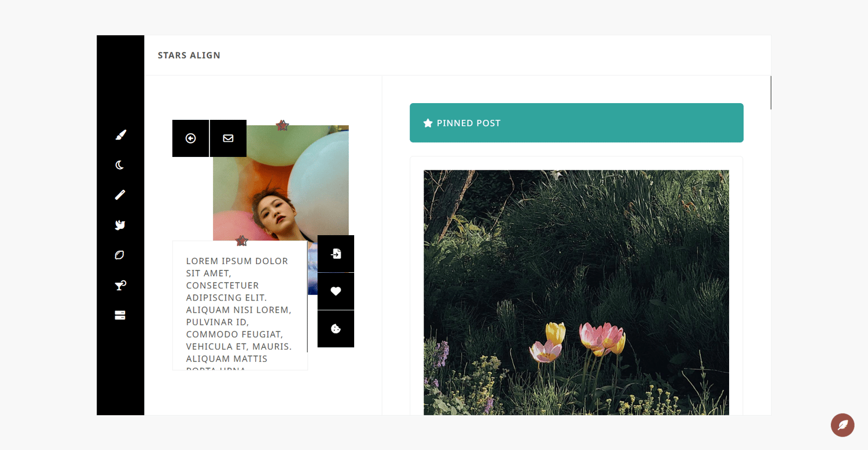868x450 pixels.
Task: Open the cocktail glass sidebar icon
Action: point(120,285)
